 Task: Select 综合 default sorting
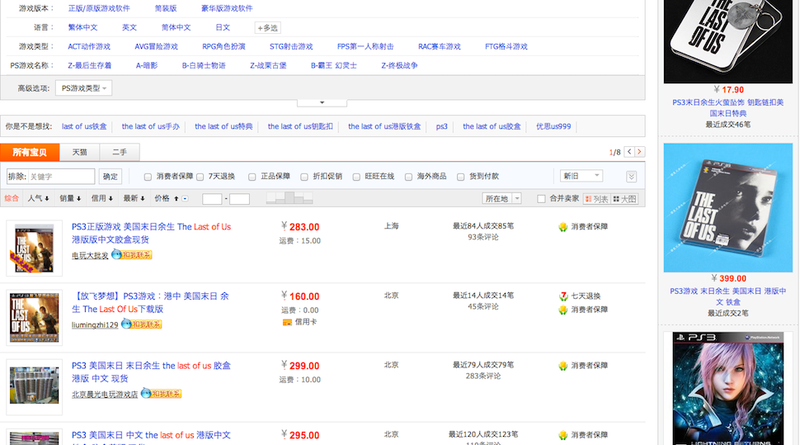point(12,198)
